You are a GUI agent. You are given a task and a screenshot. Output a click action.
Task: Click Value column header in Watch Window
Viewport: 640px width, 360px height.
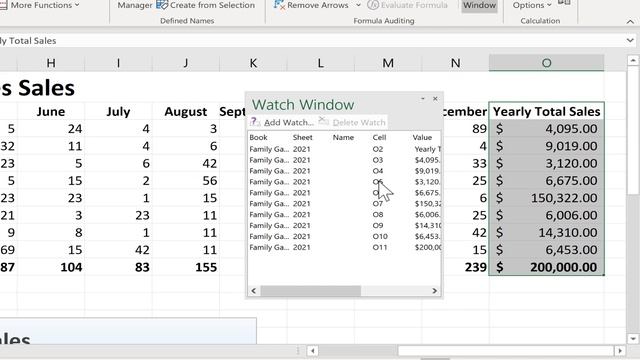click(422, 138)
